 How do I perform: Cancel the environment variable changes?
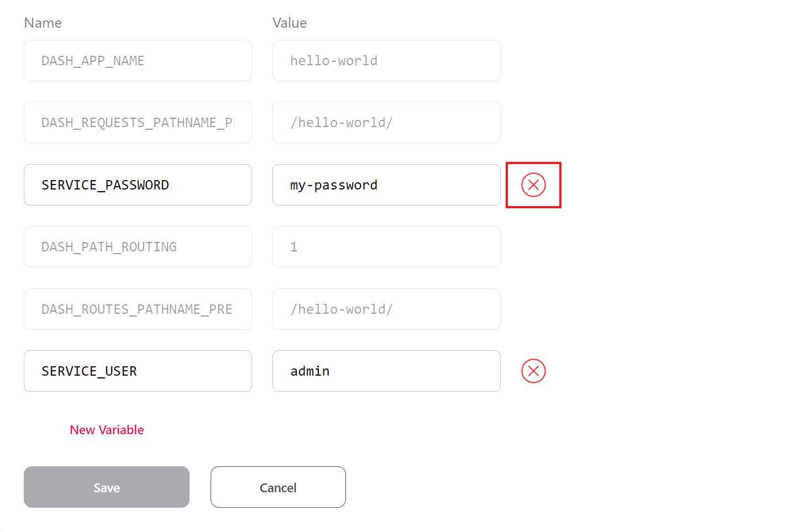tap(278, 487)
